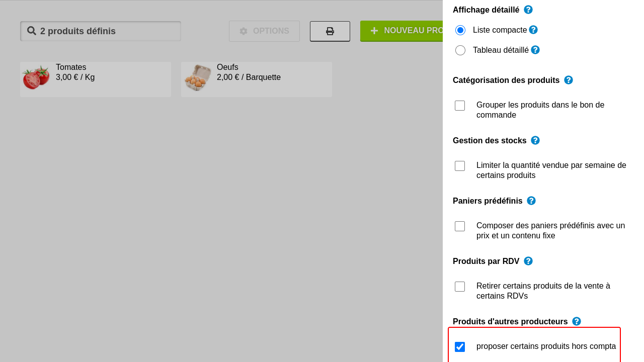Show help for Paniers prédéfinis
The height and width of the screenshot is (362, 644).
[x=531, y=201]
